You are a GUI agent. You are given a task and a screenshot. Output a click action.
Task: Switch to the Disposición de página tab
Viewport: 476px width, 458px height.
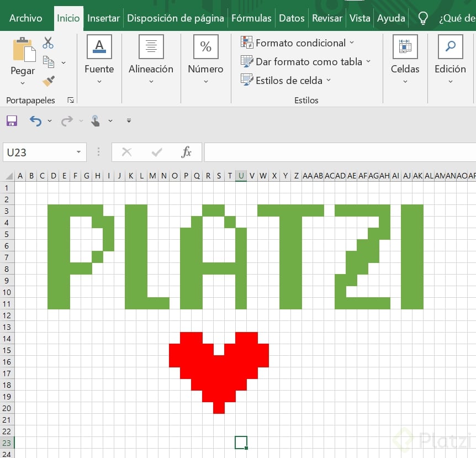pos(176,18)
